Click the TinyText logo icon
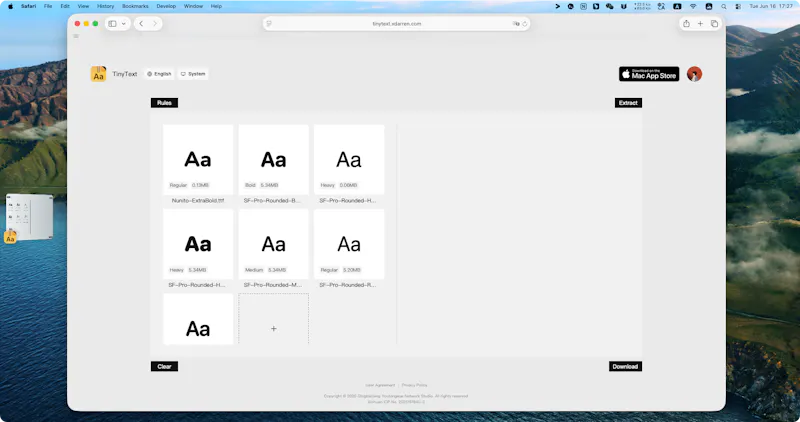 98,74
